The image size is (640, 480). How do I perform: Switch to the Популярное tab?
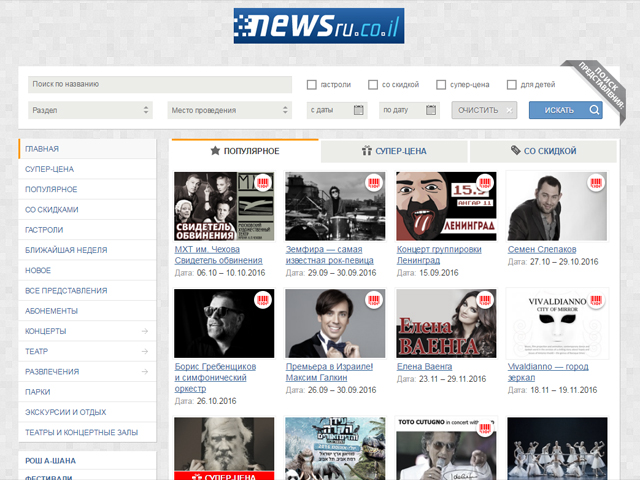click(245, 151)
